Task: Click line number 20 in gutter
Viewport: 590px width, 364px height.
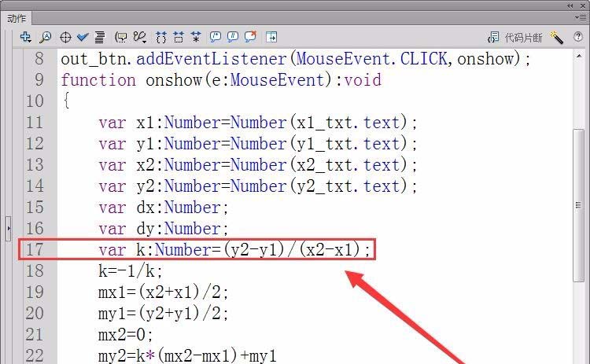Action: tap(35, 313)
